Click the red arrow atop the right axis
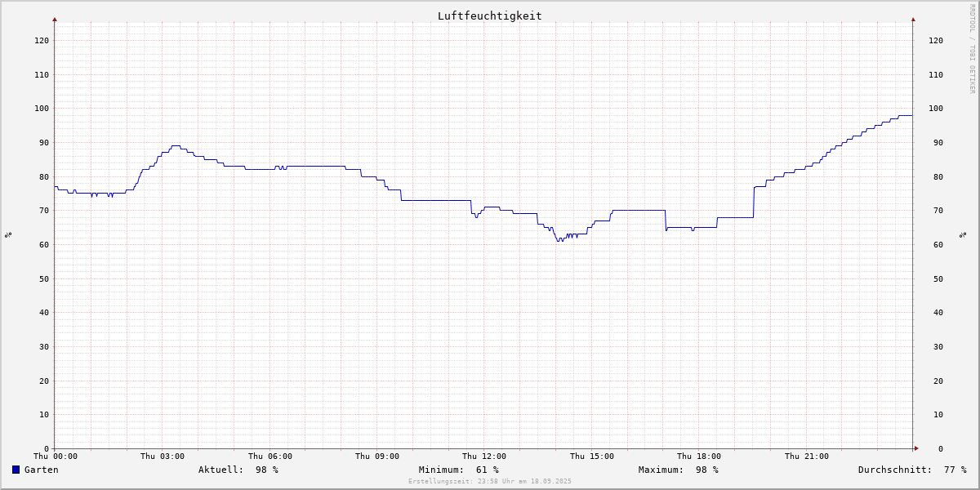980x490 pixels. pos(913,19)
